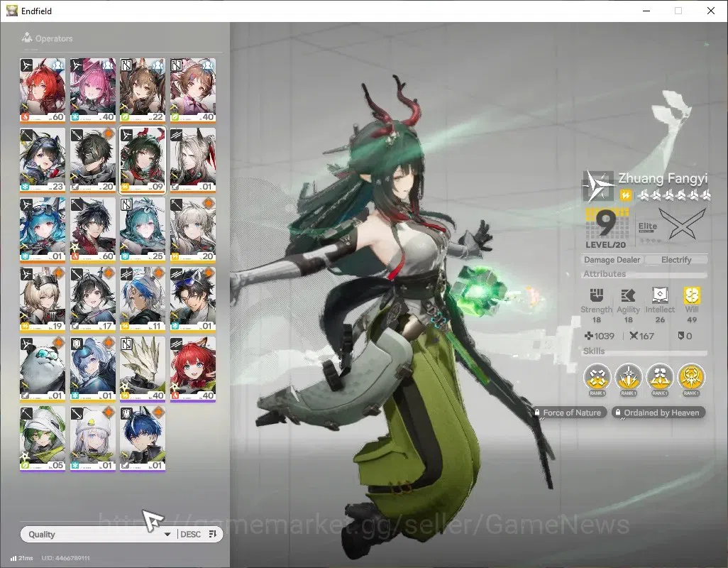This screenshot has height=568, width=728.
Task: Click the Zhuang Fangyi name text
Action: (x=663, y=178)
